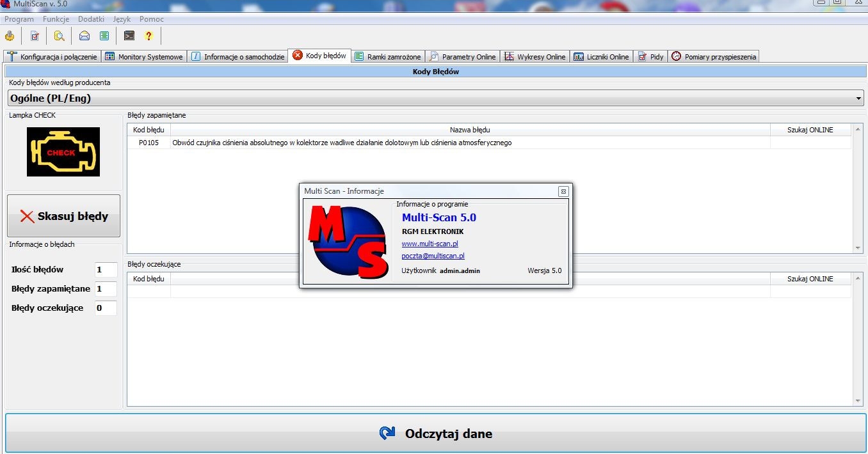Image resolution: width=868 pixels, height=454 pixels.
Task: Open the www.multi-scan.pl link
Action: [430, 244]
